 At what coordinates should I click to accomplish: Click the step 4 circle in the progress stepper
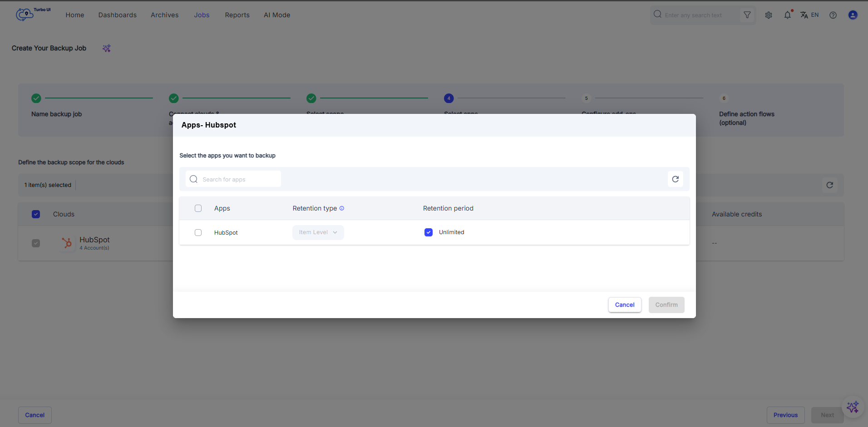(449, 98)
